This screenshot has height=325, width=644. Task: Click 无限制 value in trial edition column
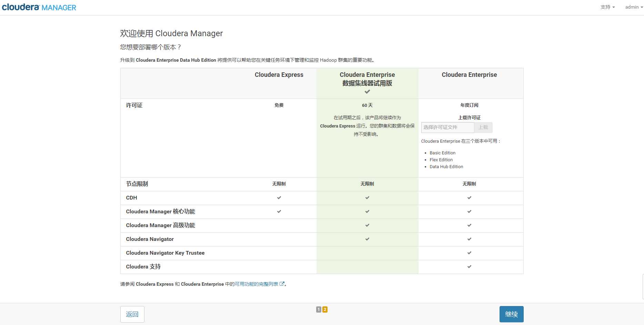click(x=367, y=184)
